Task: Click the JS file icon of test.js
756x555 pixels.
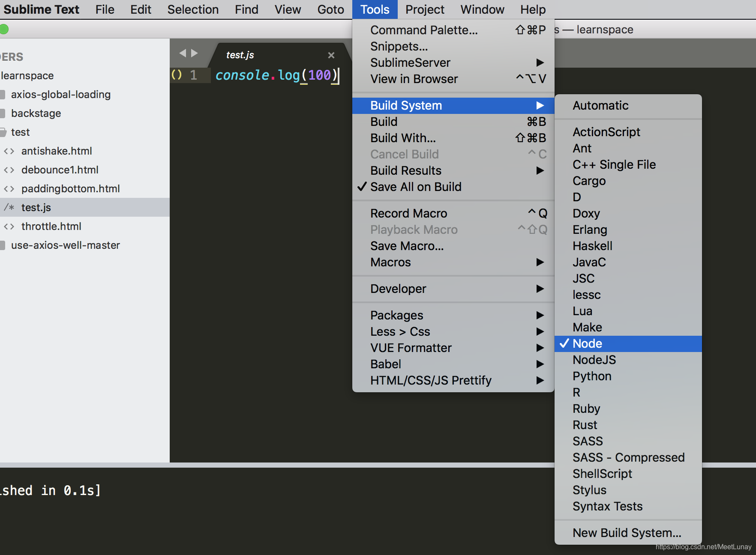Action: [x=9, y=208]
